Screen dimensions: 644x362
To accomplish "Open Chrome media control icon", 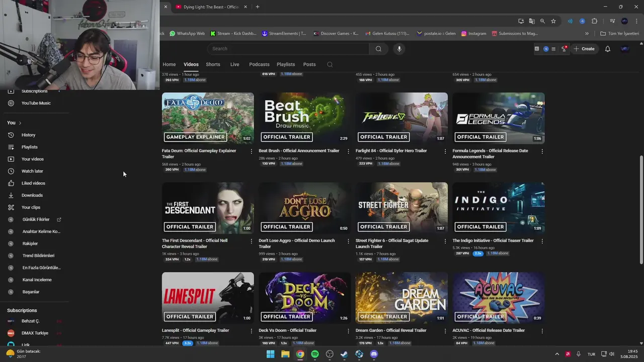I will [612, 21].
